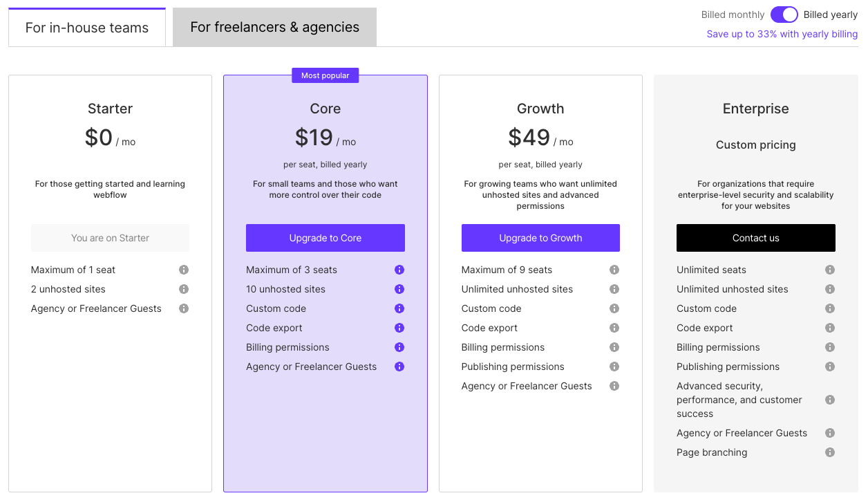Click info icon beside Enterprise Unlimited seats
The image size is (868, 500).
pos(830,270)
